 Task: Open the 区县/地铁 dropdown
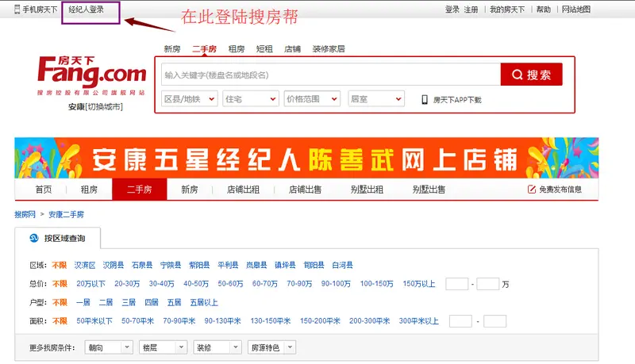point(190,99)
